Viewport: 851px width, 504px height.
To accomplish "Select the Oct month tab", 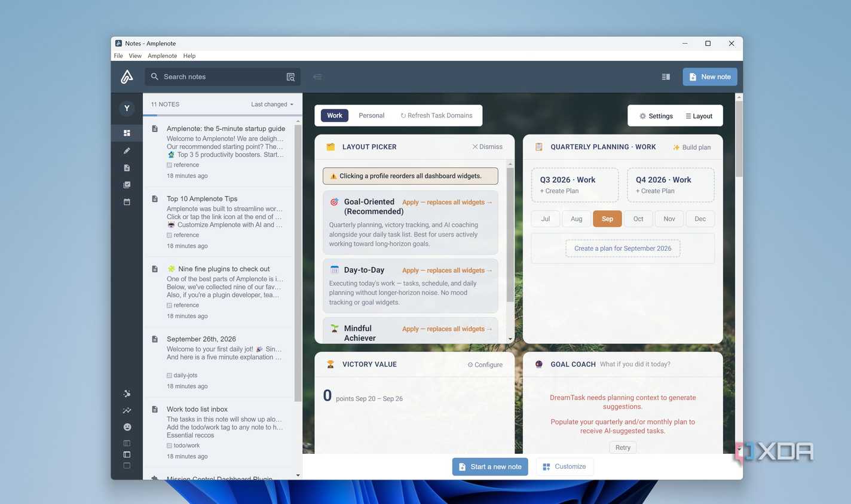I will pyautogui.click(x=638, y=219).
